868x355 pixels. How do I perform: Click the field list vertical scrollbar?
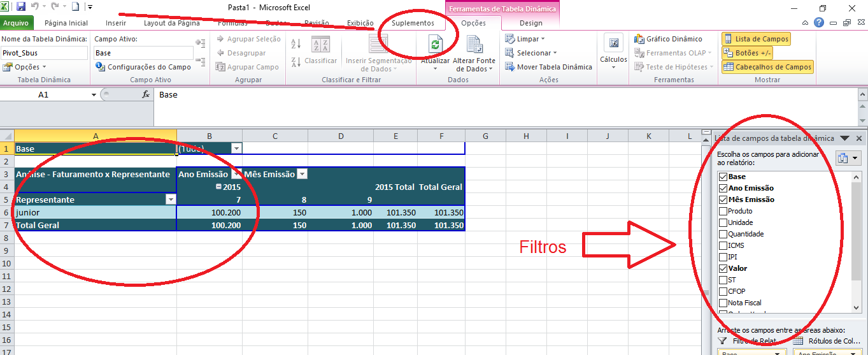(856, 242)
